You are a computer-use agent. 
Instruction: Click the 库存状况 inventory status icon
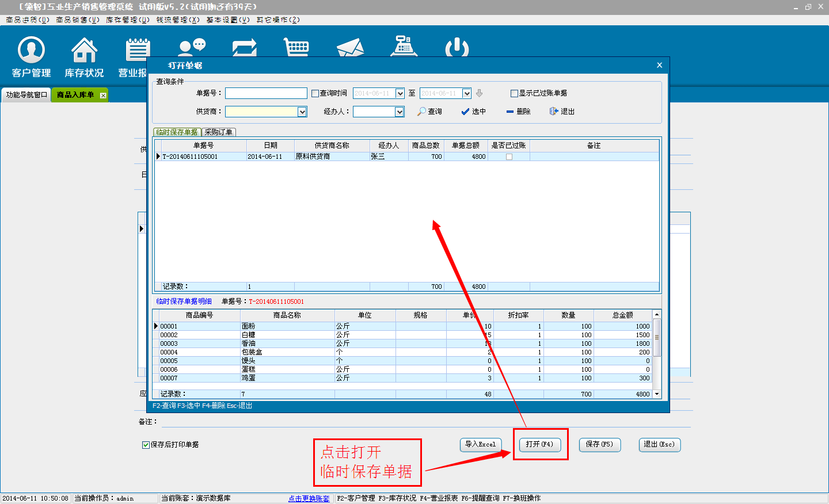click(84, 57)
